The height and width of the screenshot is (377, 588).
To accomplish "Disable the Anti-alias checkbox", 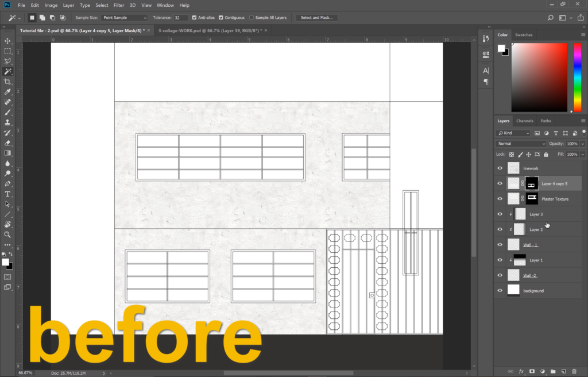I will (194, 18).
